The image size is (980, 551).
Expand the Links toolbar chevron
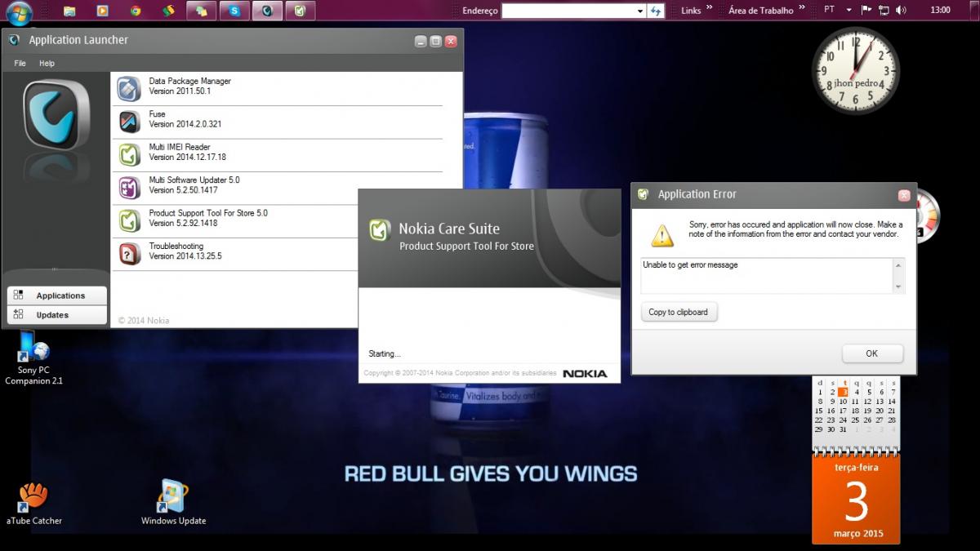point(709,8)
